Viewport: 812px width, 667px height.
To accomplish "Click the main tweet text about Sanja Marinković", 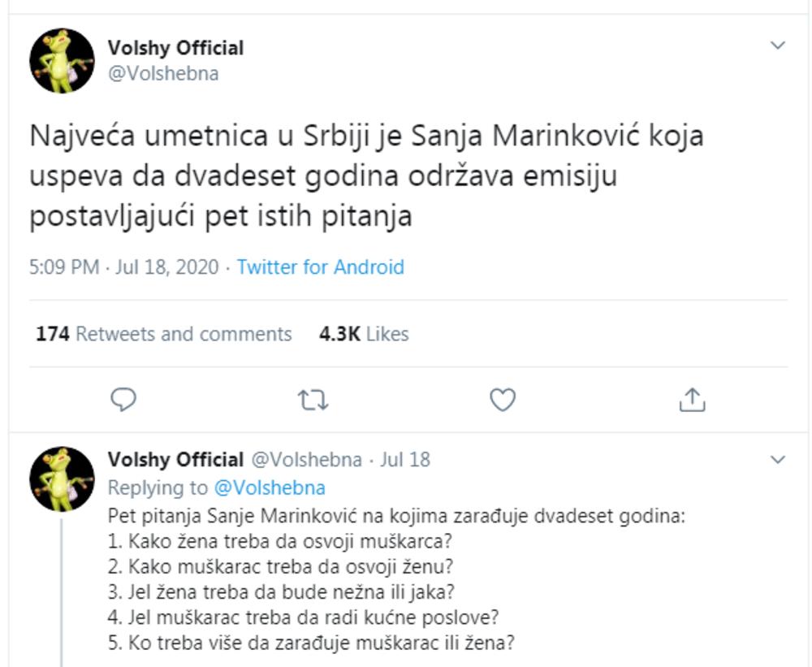I will pyautogui.click(x=365, y=176).
